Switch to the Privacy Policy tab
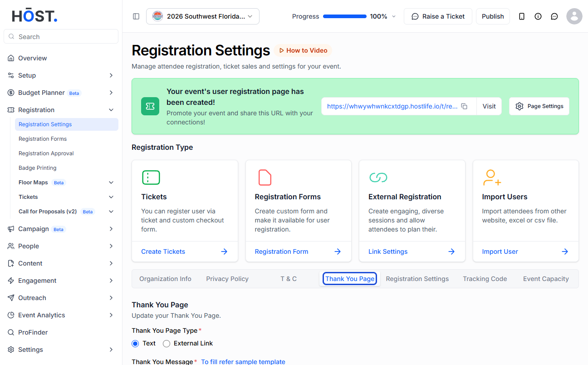588x365 pixels. [x=227, y=279]
